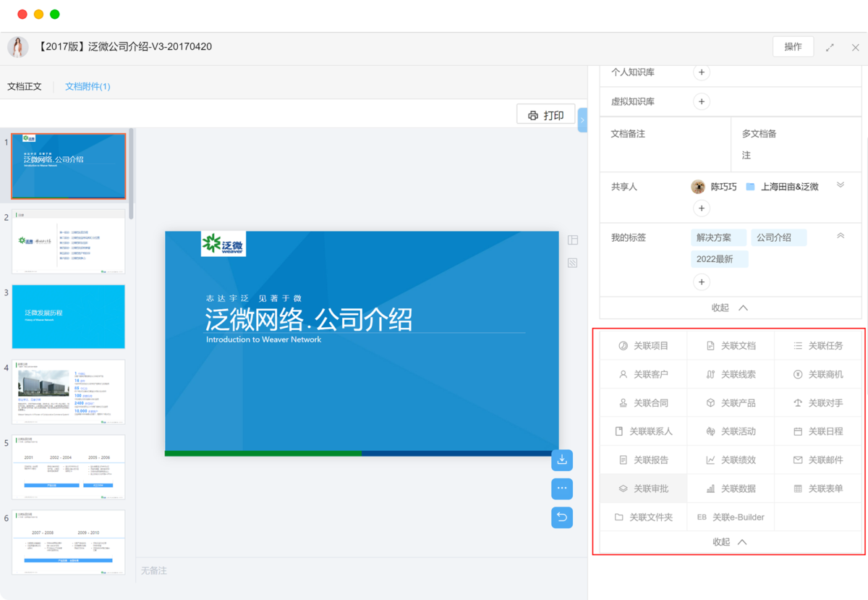Add a new 共享人 with plus button

(702, 208)
